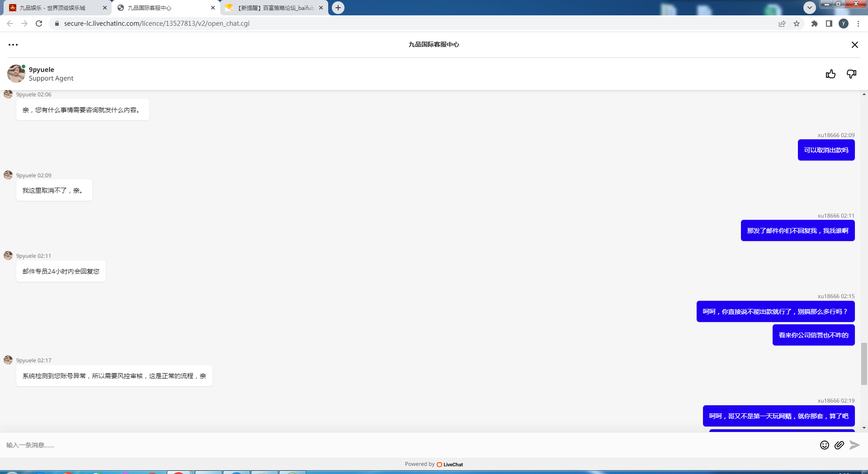Reload the current page

tap(39, 24)
